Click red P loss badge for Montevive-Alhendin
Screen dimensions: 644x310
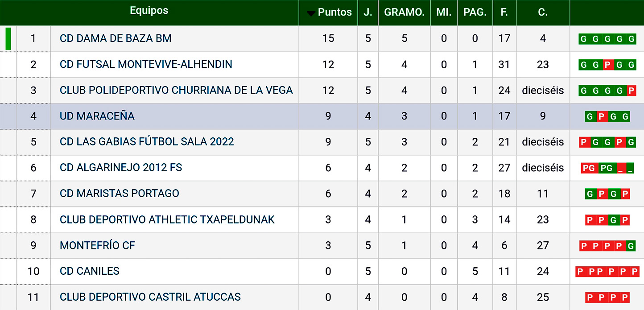click(607, 65)
